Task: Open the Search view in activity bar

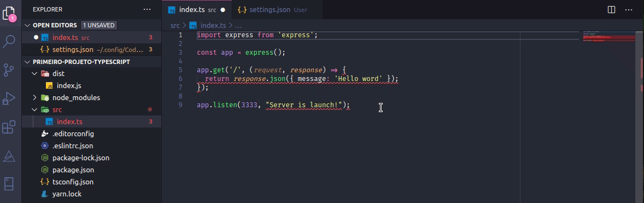Action: (9, 41)
